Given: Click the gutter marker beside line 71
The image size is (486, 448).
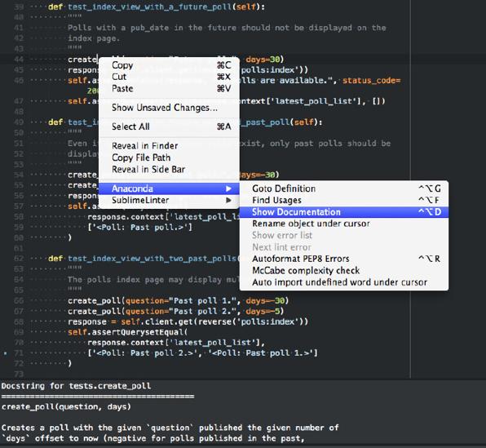Looking at the screenshot, I should (5, 353).
